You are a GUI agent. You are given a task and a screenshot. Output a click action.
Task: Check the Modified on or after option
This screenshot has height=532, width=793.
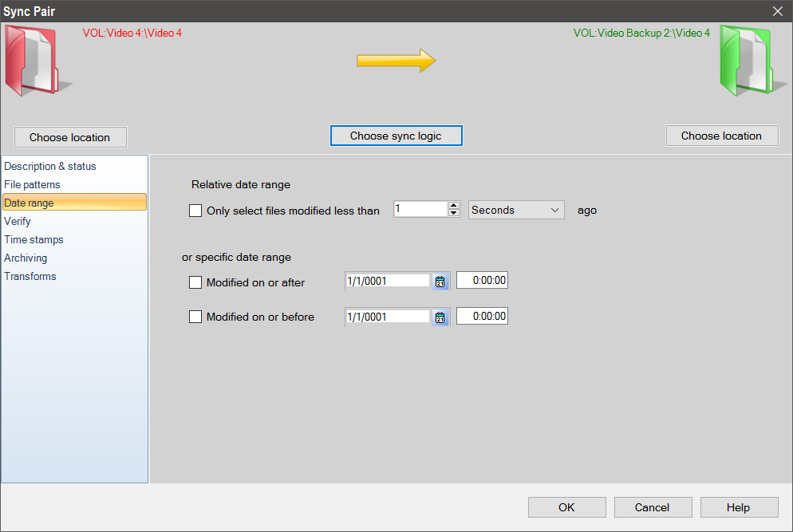tap(195, 282)
